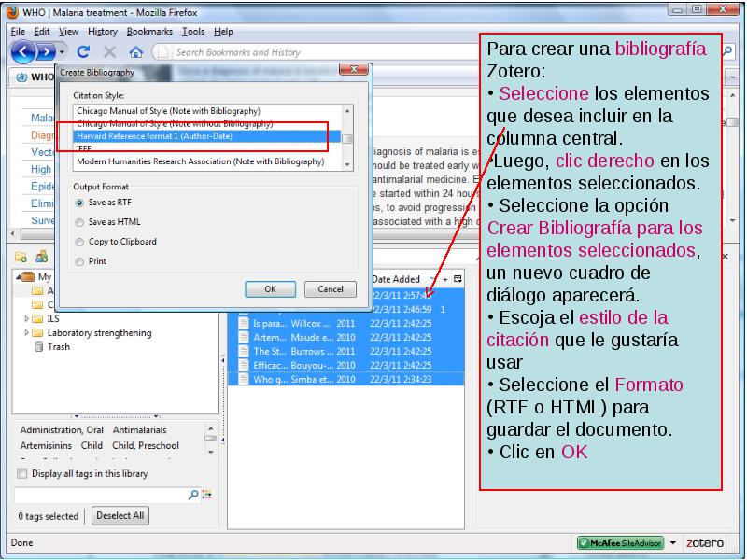The width and height of the screenshot is (747, 560).
Task: Open the View menu
Action: [68, 32]
